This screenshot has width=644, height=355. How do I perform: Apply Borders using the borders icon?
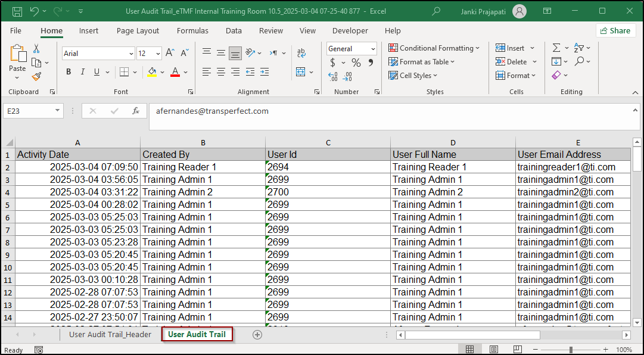[123, 72]
